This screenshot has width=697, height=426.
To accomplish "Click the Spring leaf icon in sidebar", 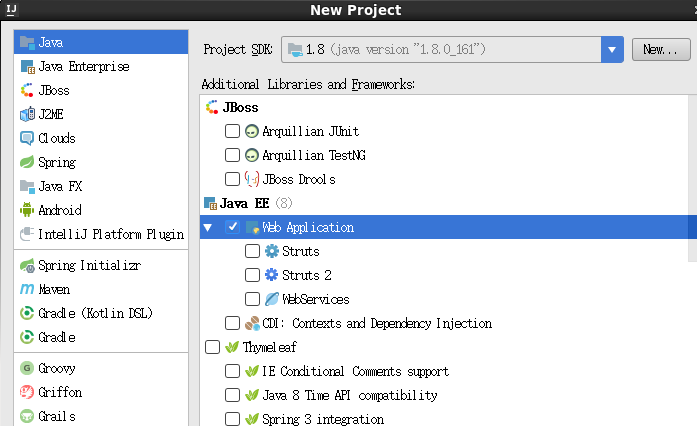I will click(x=27, y=162).
